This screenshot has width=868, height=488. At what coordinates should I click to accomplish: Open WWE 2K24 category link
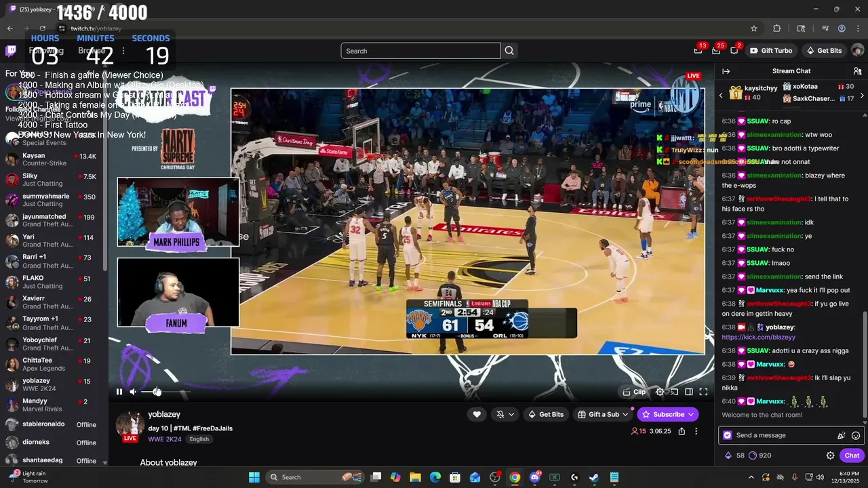165,439
